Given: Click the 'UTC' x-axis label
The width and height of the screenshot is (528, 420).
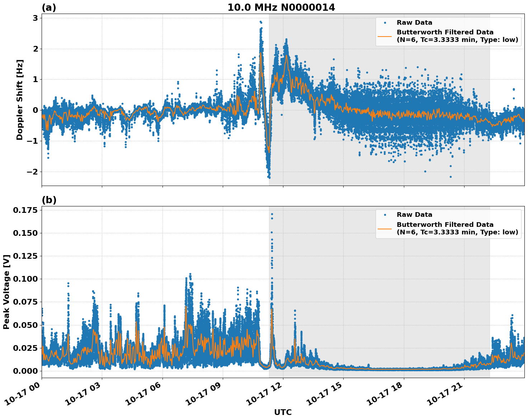Looking at the screenshot, I should (x=283, y=412).
